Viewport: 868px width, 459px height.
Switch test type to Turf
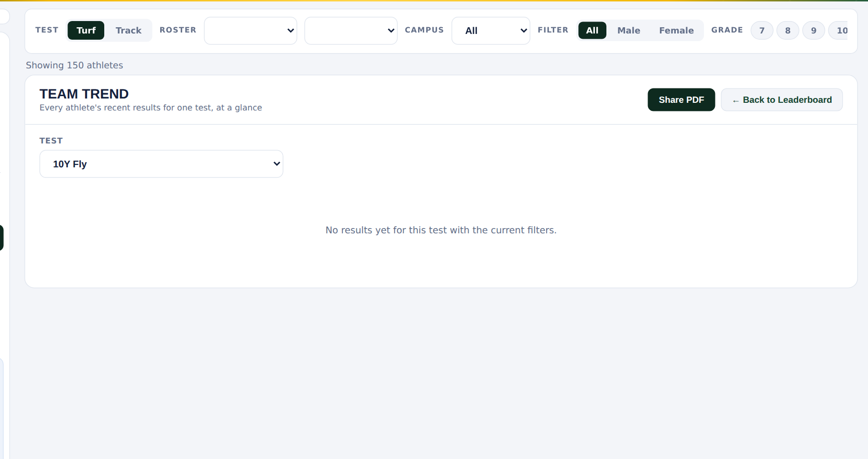click(x=86, y=31)
